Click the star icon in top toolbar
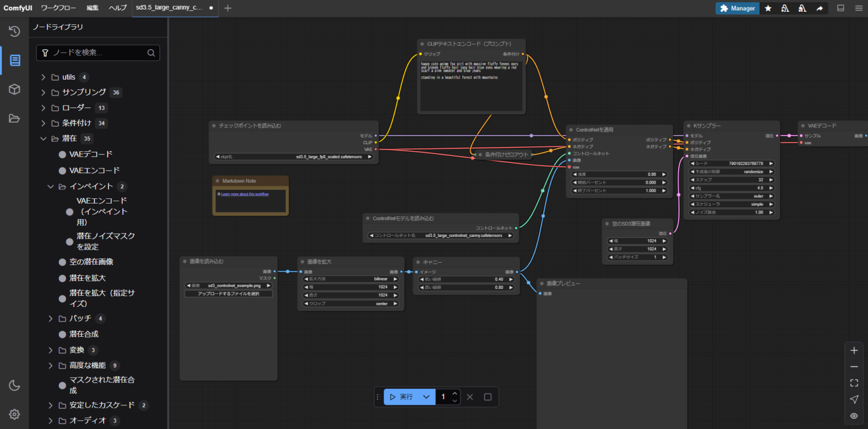The height and width of the screenshot is (429, 868). [x=768, y=8]
